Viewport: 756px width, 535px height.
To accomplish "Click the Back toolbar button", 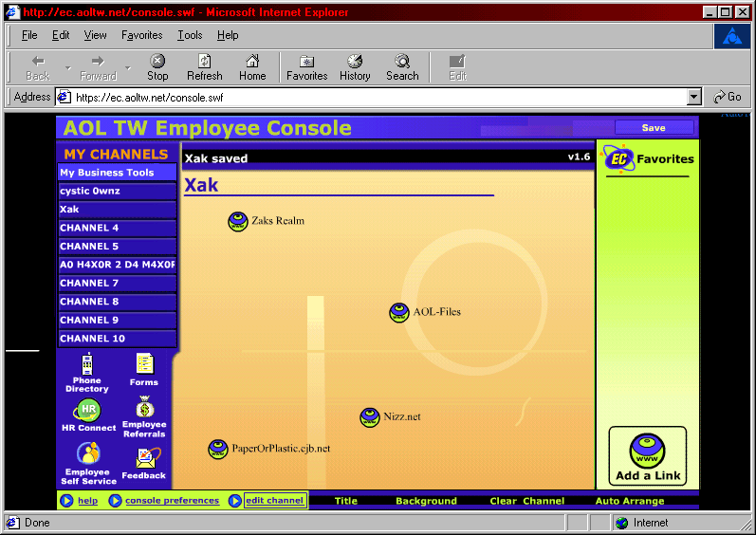I will 38,67.
